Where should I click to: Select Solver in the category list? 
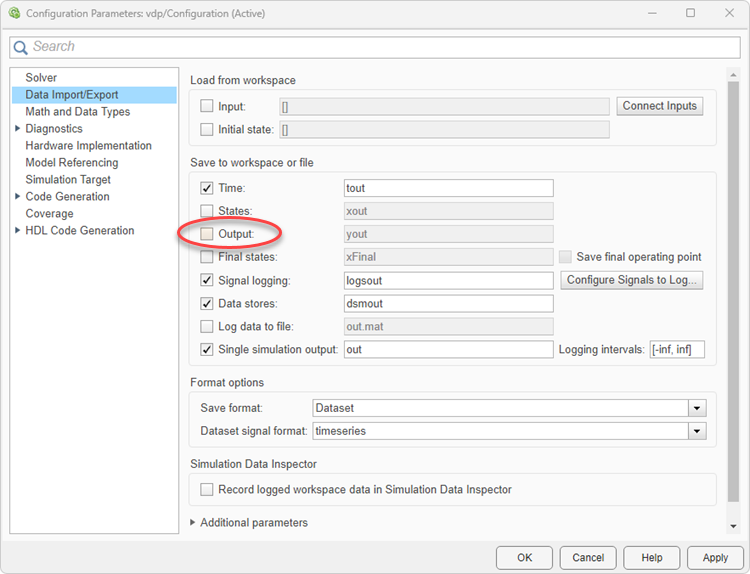click(x=41, y=77)
